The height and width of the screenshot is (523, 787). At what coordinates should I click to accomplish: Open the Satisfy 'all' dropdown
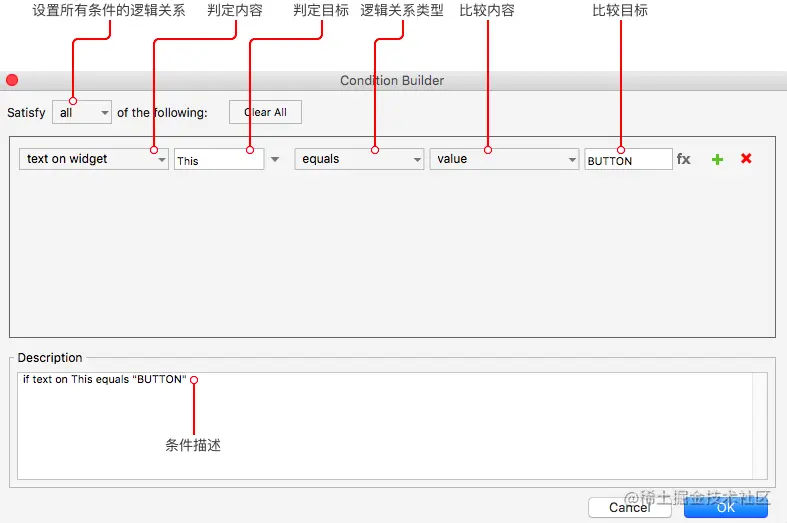[x=82, y=112]
